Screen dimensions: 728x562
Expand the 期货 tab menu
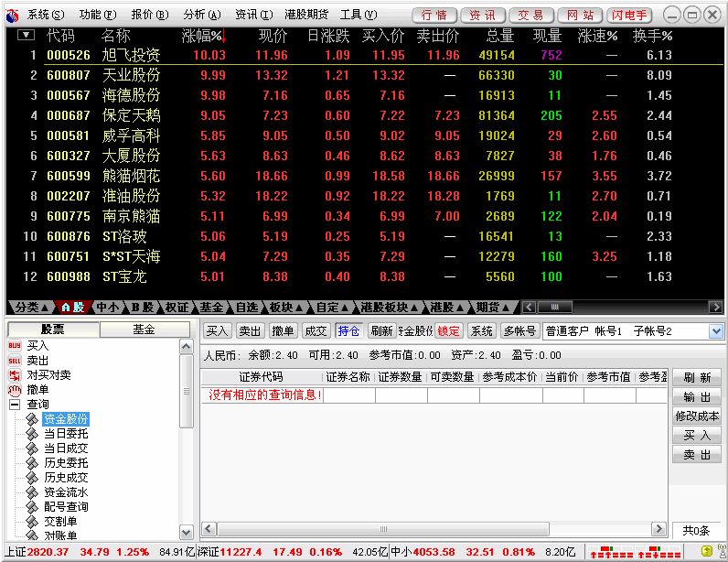pos(493,308)
